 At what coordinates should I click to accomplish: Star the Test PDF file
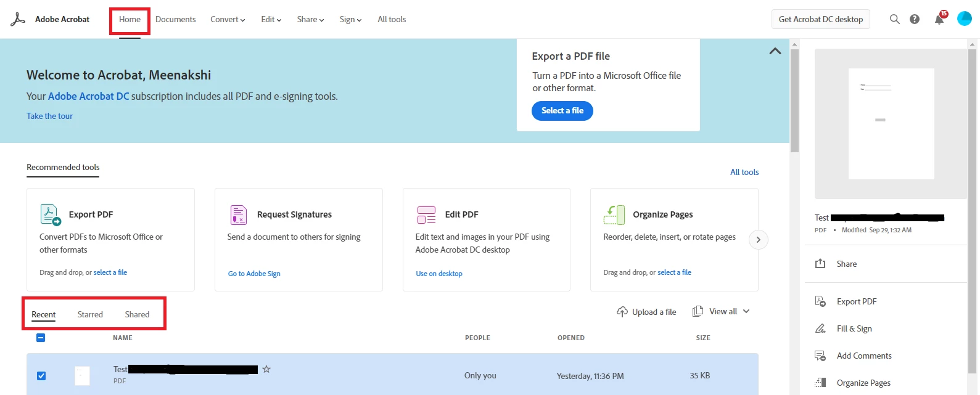click(266, 369)
